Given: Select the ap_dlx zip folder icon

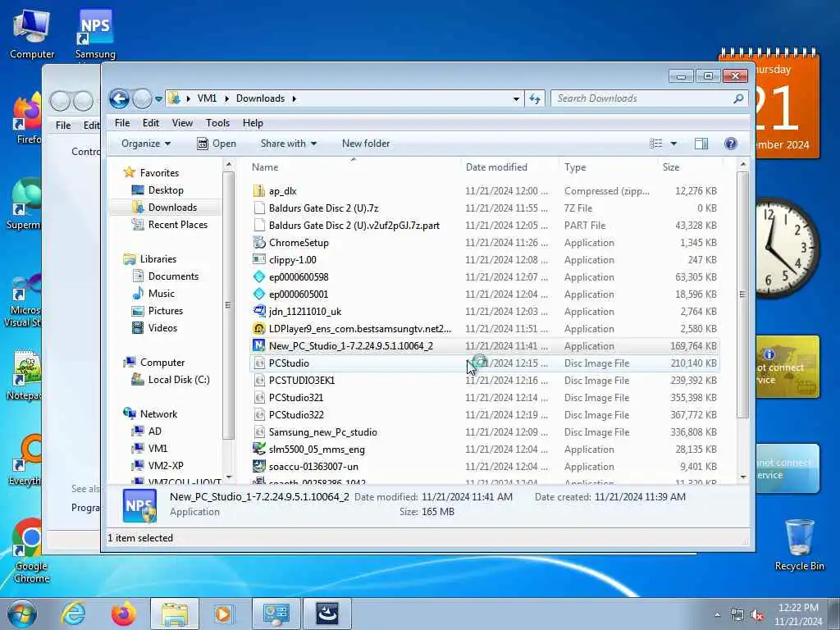Looking at the screenshot, I should (259, 190).
